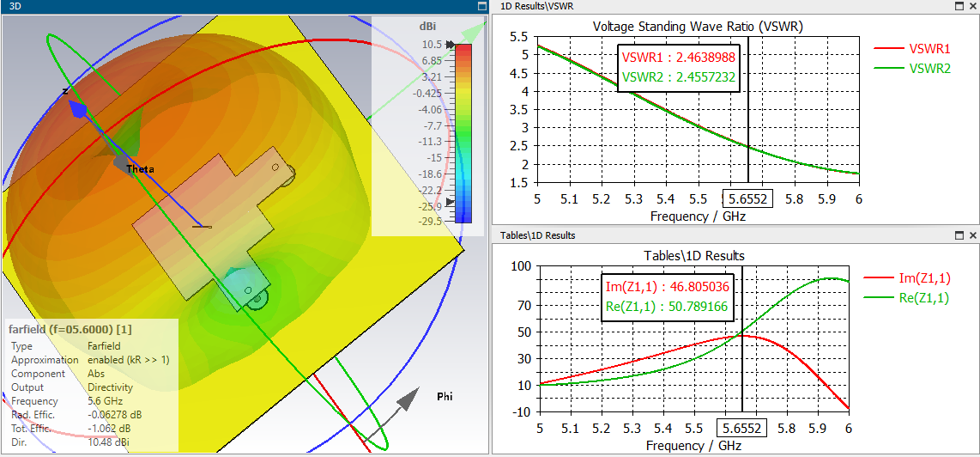Image resolution: width=980 pixels, height=457 pixels.
Task: Click the -29.5 minimum color scale value
Action: [x=429, y=221]
